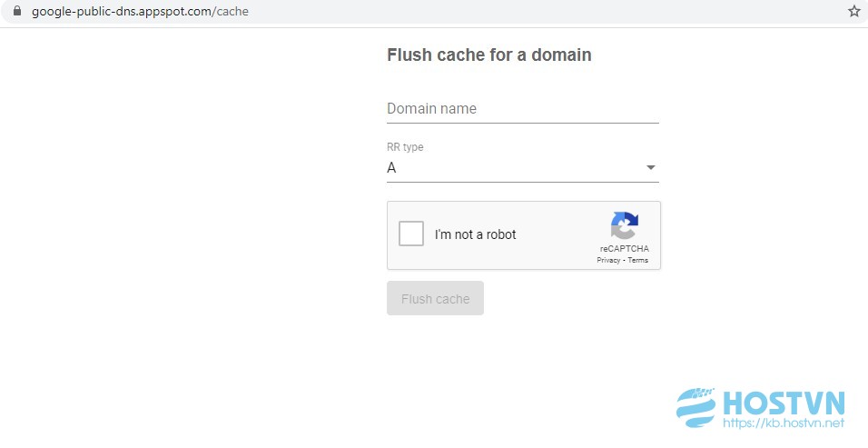Click the /cache path in the URL
868x448 pixels.
231,11
